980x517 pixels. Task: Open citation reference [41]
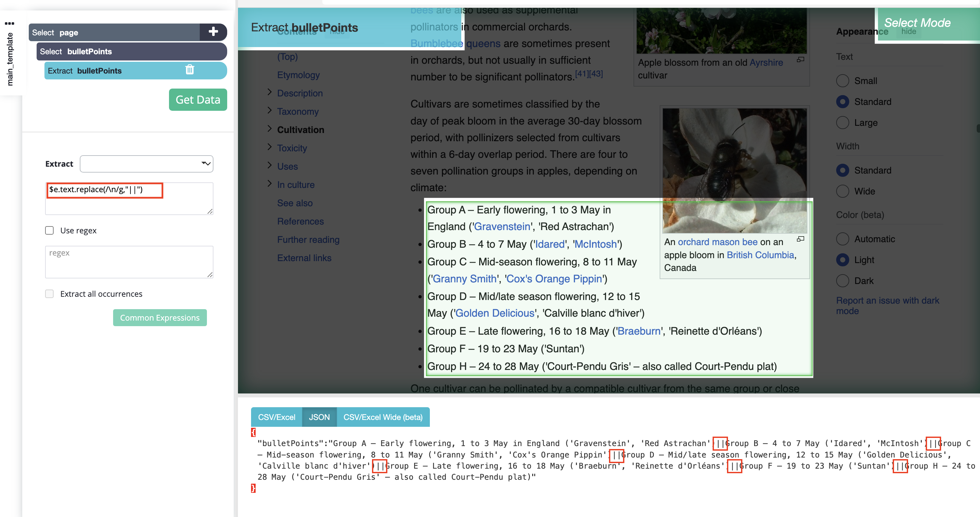[x=582, y=74]
